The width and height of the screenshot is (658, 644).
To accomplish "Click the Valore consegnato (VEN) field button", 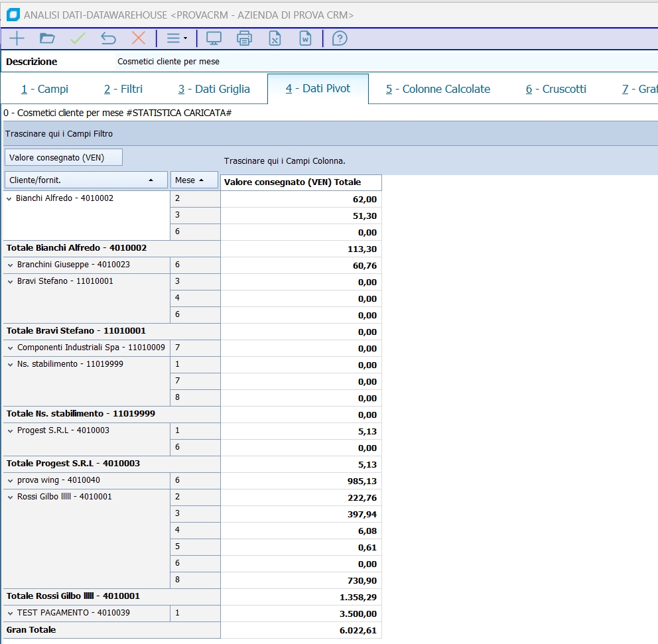I will tap(64, 158).
